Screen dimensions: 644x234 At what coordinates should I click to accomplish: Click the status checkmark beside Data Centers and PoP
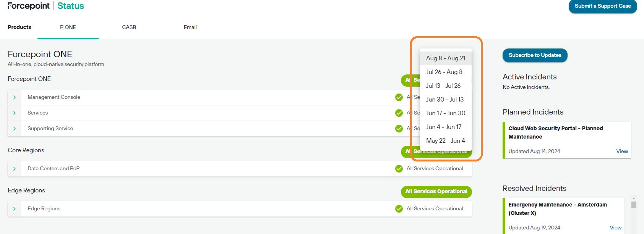point(399,168)
